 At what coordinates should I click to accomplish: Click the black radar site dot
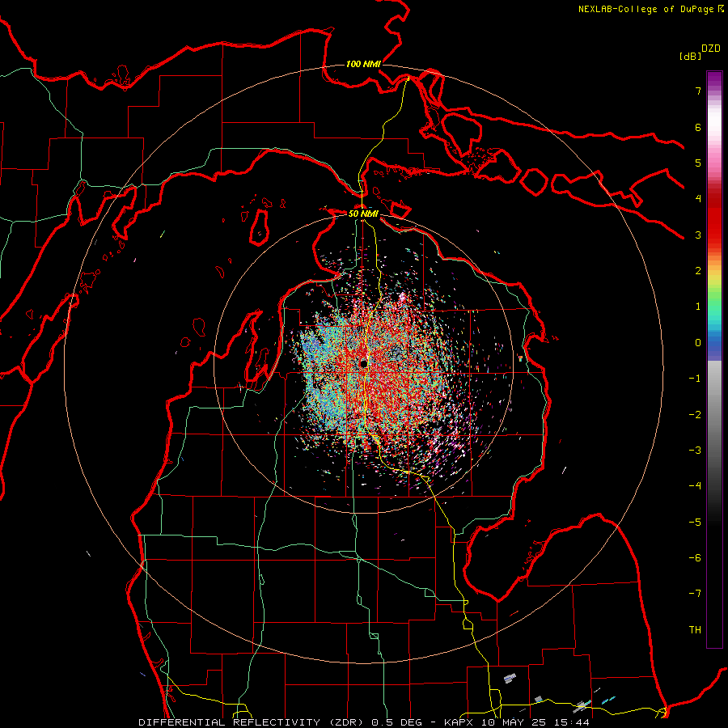[x=363, y=363]
